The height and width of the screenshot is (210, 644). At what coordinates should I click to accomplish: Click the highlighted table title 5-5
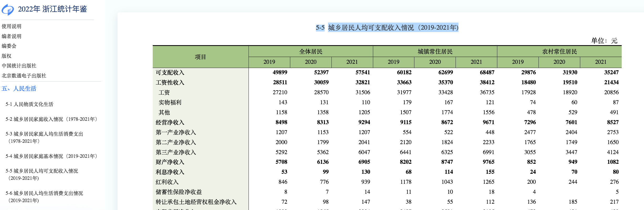pyautogui.click(x=387, y=28)
